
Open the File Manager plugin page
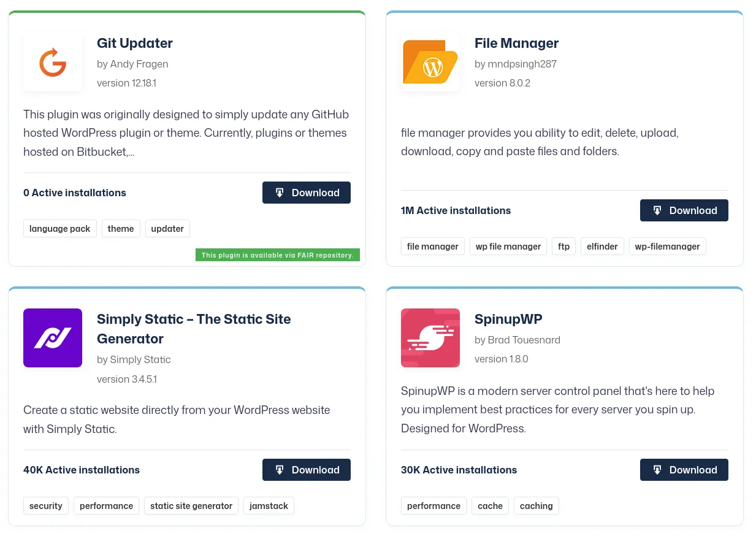coord(516,43)
